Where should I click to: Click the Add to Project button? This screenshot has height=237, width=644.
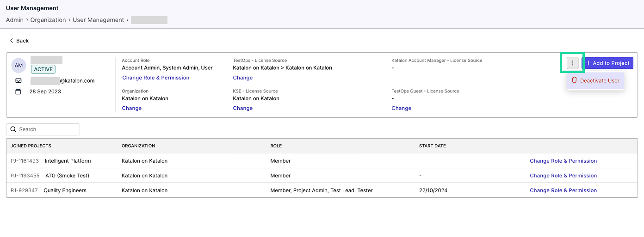pos(607,63)
